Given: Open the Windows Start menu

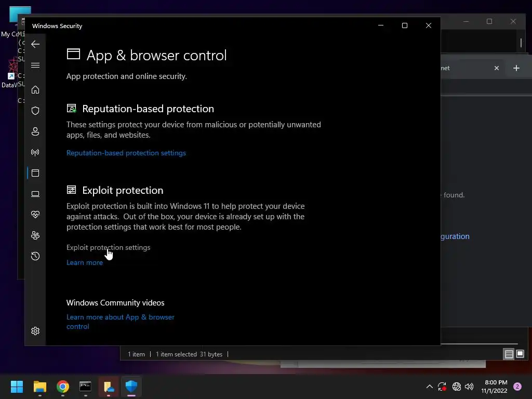Looking at the screenshot, I should 17,387.
